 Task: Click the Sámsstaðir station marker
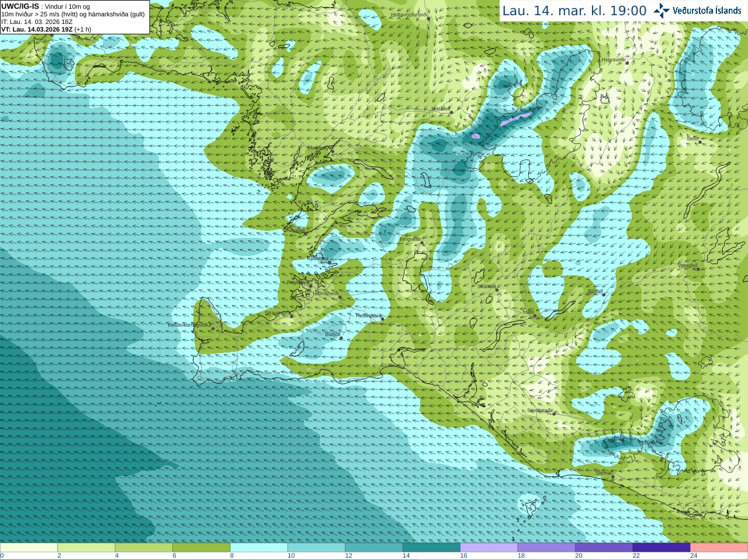pyautogui.click(x=555, y=413)
